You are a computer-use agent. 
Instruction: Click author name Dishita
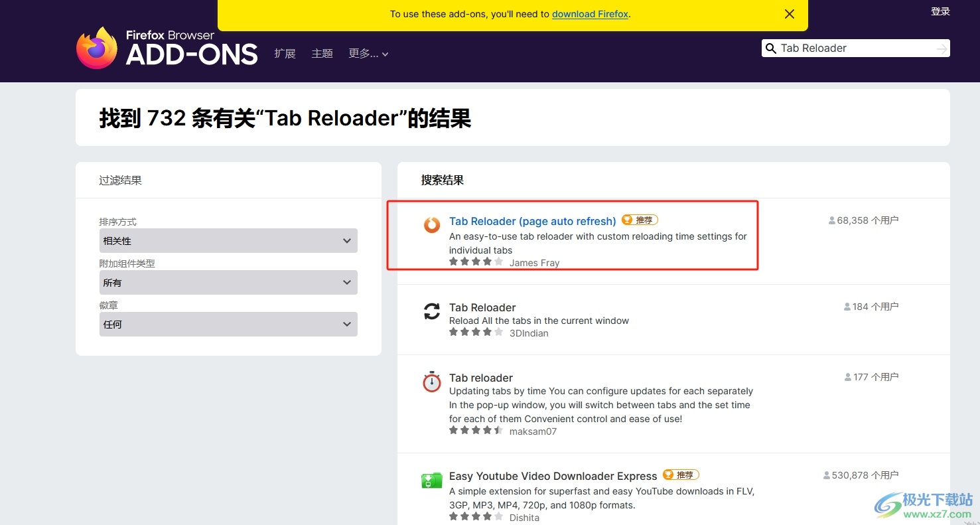[524, 518]
